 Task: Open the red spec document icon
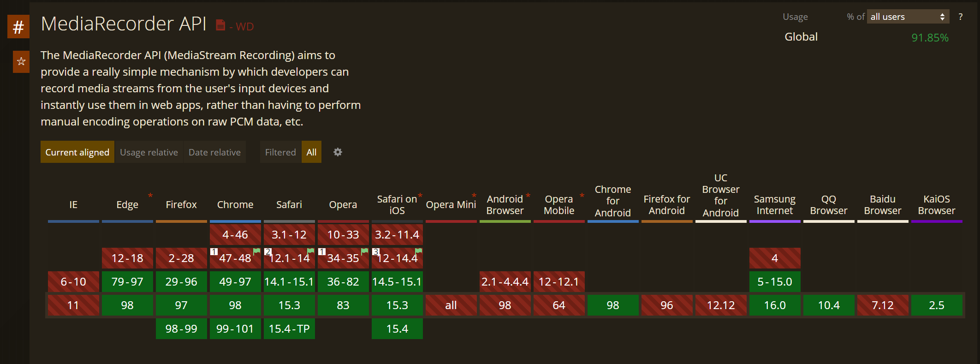point(220,25)
